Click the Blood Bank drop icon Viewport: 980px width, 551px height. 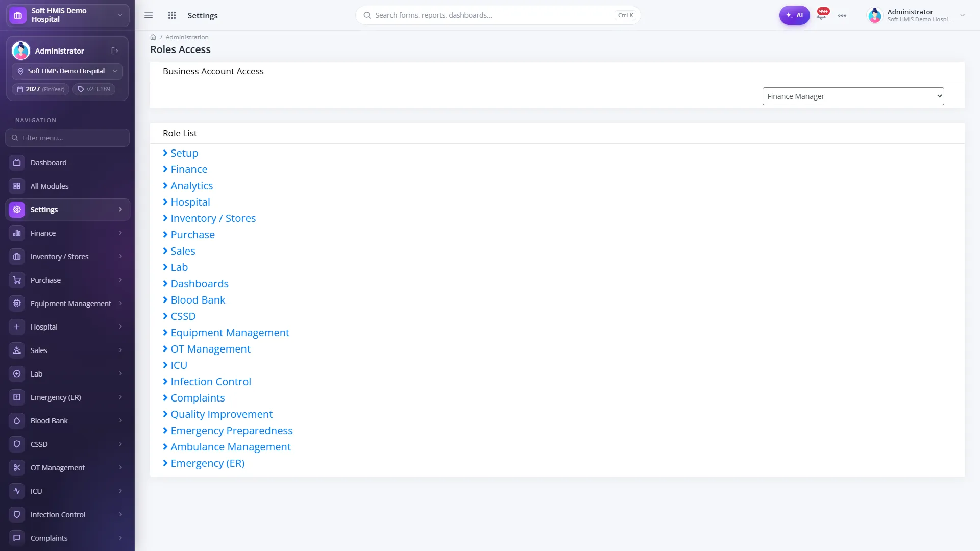17,421
